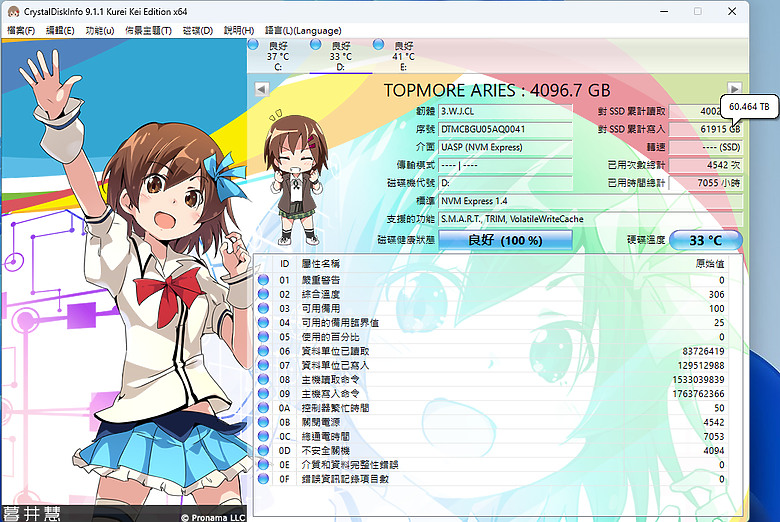Select the 錯誤資訊記錄項目數 attribute name

(x=345, y=479)
